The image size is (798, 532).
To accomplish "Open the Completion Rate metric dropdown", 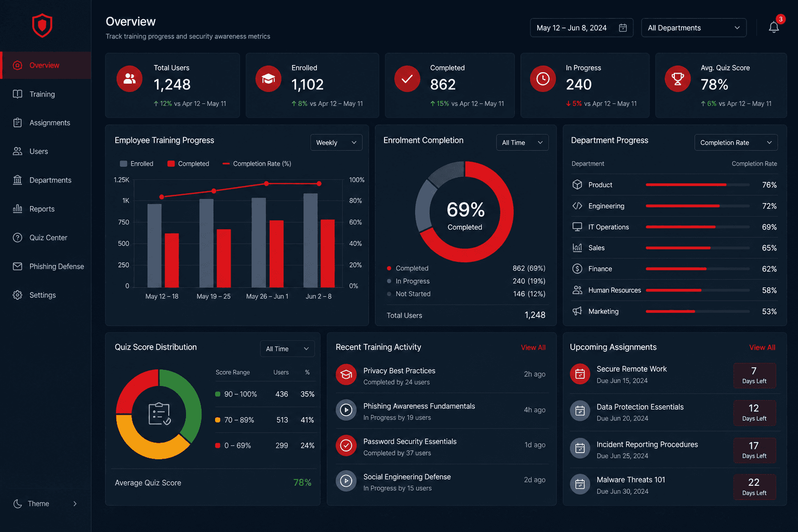I will point(736,142).
